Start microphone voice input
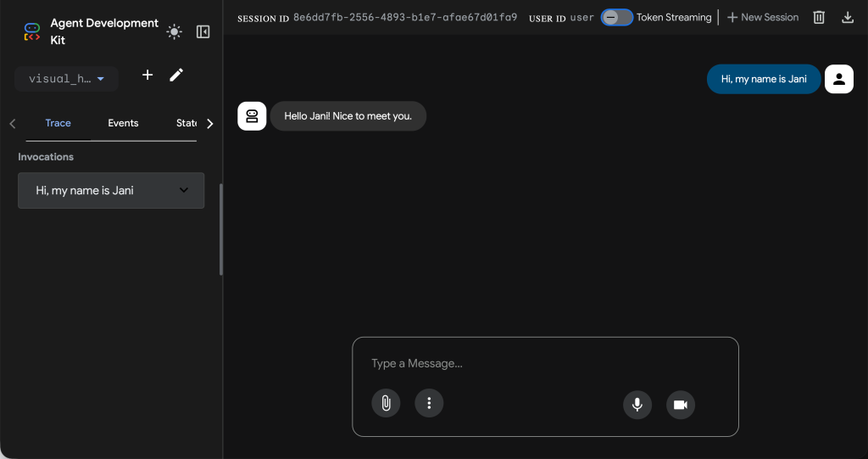Screen dimensions: 868x459 pyautogui.click(x=637, y=405)
